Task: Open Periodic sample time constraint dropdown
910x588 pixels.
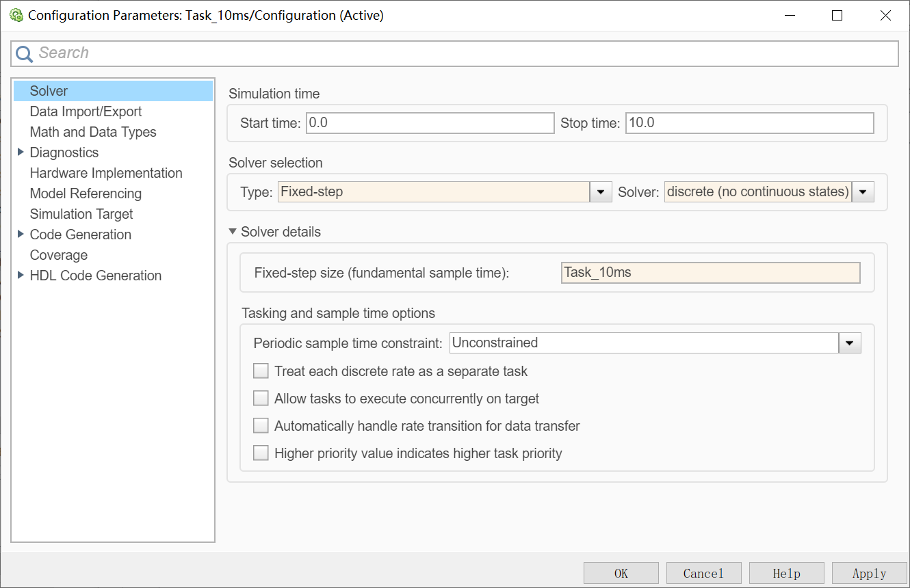Action: tap(849, 343)
